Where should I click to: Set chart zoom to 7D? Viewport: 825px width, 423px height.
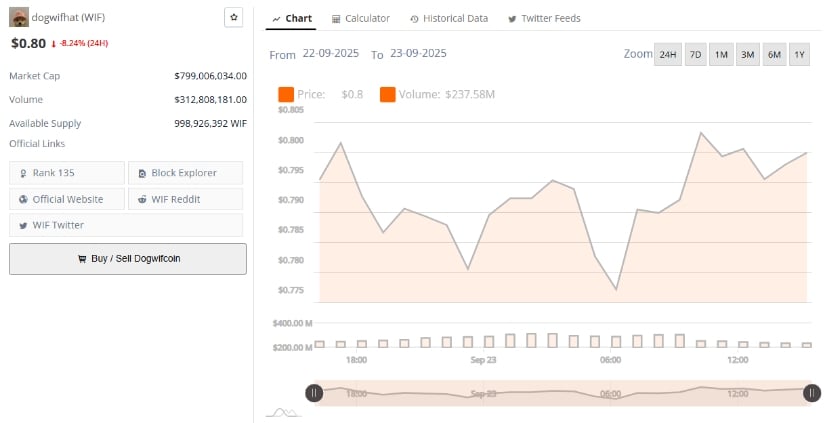695,55
